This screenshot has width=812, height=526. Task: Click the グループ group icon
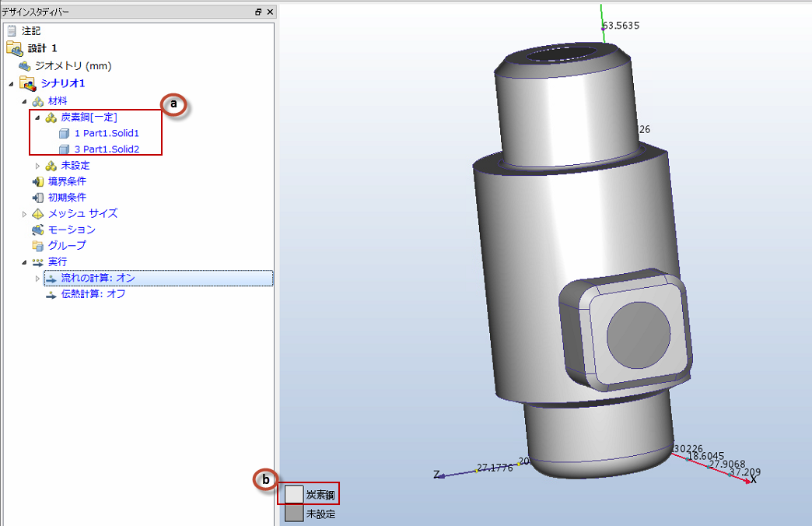click(x=38, y=246)
